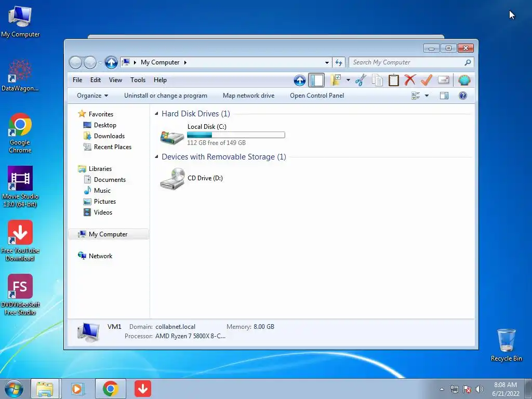Click the volume speaker icon in system tray
Image resolution: width=532 pixels, height=399 pixels.
tap(480, 389)
